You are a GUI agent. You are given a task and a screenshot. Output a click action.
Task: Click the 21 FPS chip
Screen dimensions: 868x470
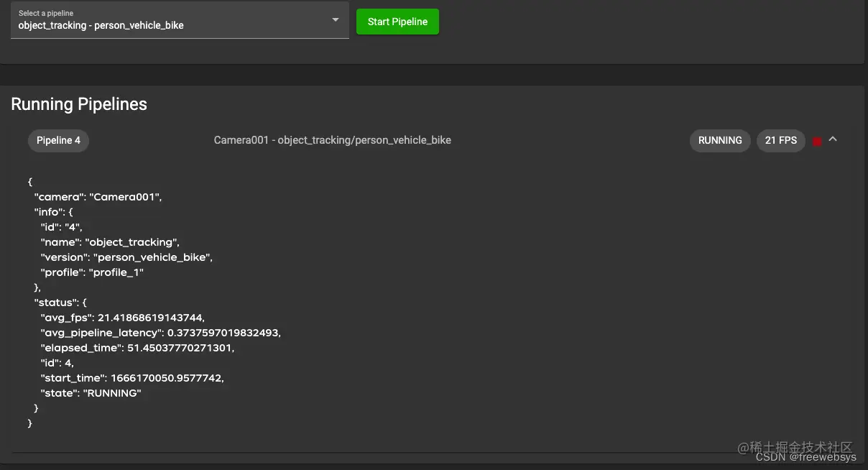pyautogui.click(x=781, y=140)
